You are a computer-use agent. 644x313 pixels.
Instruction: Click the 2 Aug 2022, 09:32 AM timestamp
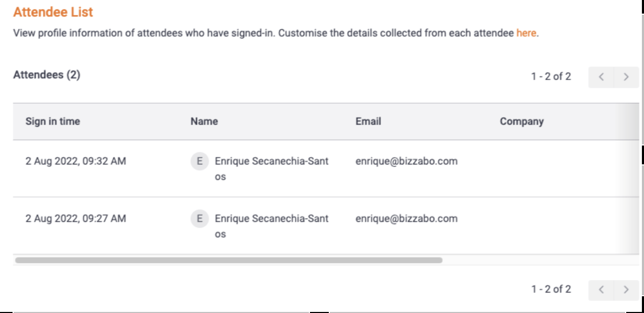[76, 161]
